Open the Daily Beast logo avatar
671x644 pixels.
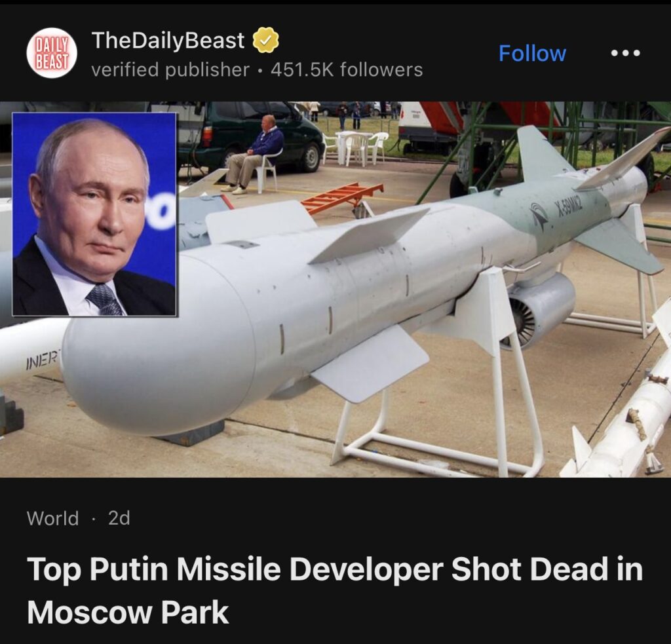(x=52, y=53)
